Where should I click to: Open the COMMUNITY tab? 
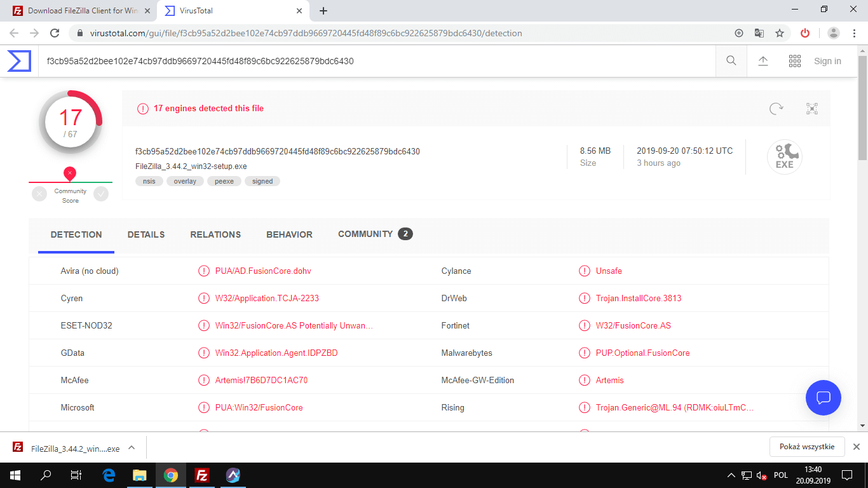(375, 234)
